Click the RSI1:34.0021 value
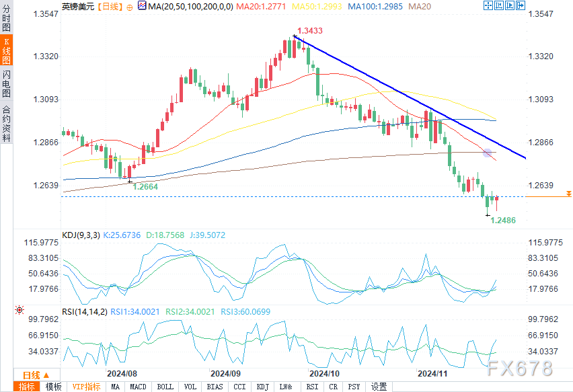Screen dimensions: 573x392 coord(135,312)
